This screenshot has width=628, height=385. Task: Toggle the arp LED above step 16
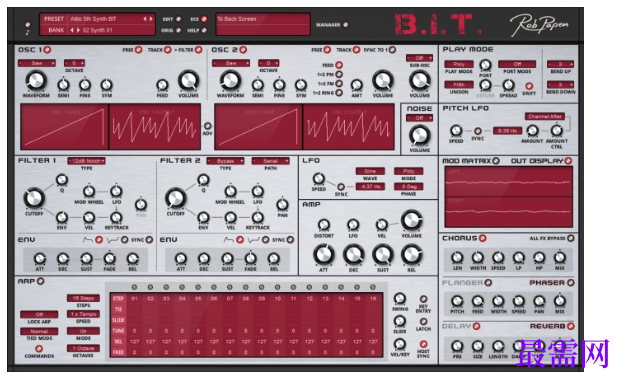373,287
